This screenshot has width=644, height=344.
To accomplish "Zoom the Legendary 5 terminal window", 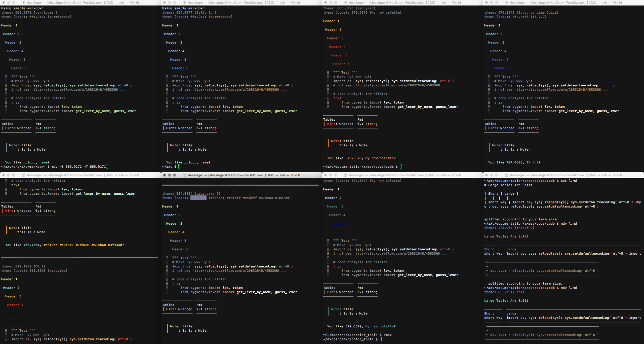I will point(175,175).
